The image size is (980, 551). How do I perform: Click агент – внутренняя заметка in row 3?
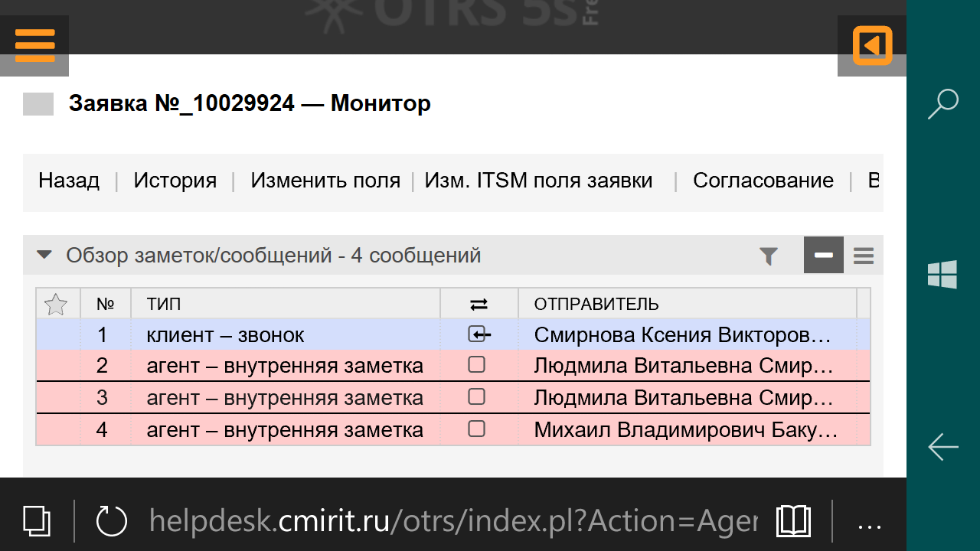click(285, 398)
